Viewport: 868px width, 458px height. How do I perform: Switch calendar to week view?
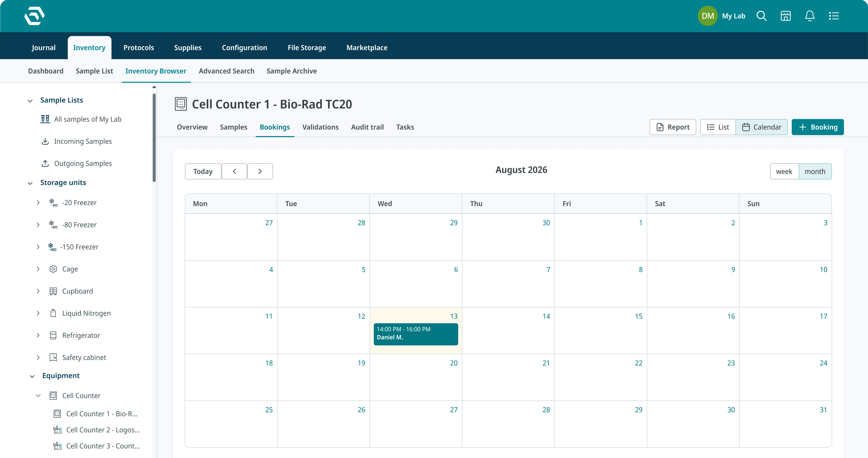click(784, 171)
